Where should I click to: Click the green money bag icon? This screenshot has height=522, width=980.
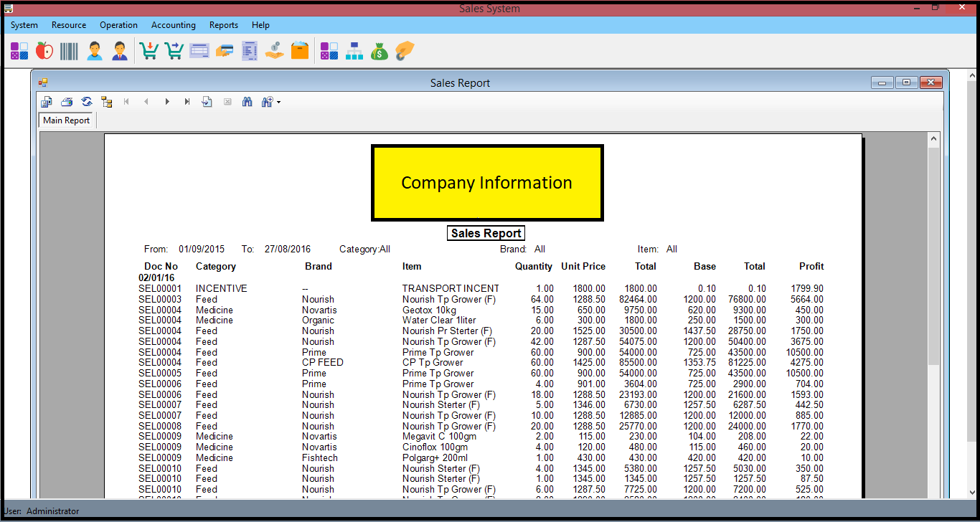point(379,51)
